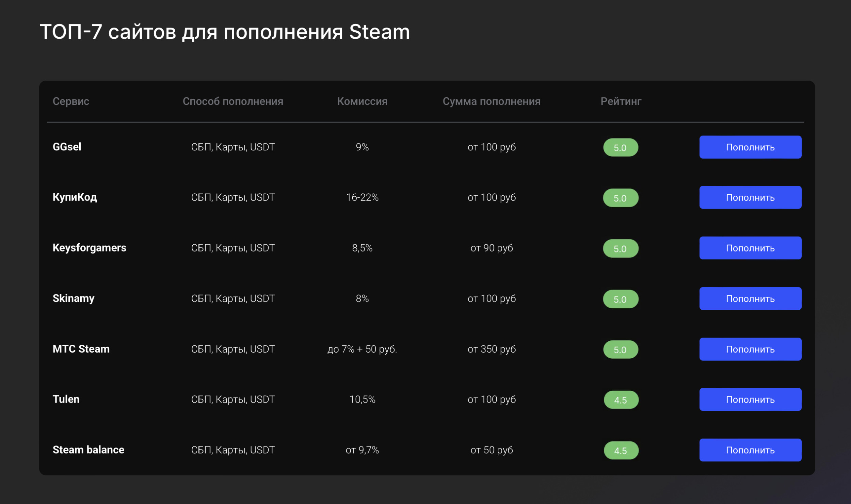Open the Tulen service name
Image resolution: width=851 pixels, height=504 pixels.
click(x=66, y=399)
